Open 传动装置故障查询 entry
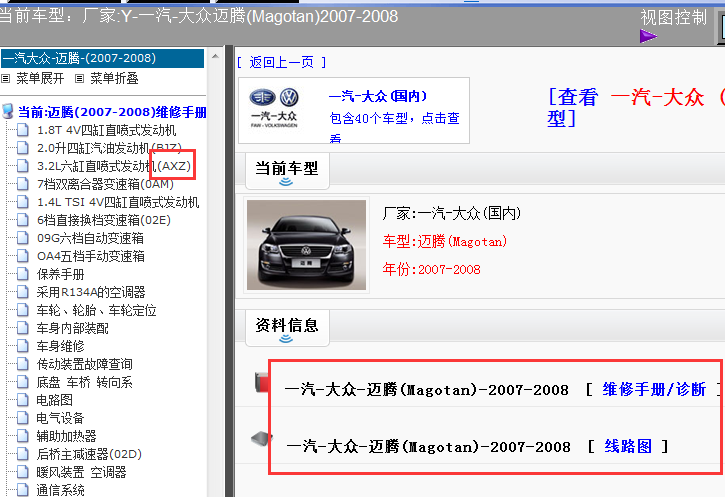 (x=85, y=365)
